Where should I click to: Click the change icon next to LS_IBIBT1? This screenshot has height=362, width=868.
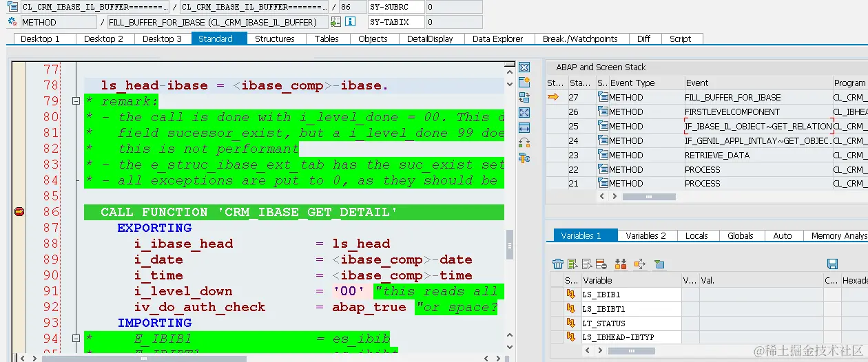(571, 309)
